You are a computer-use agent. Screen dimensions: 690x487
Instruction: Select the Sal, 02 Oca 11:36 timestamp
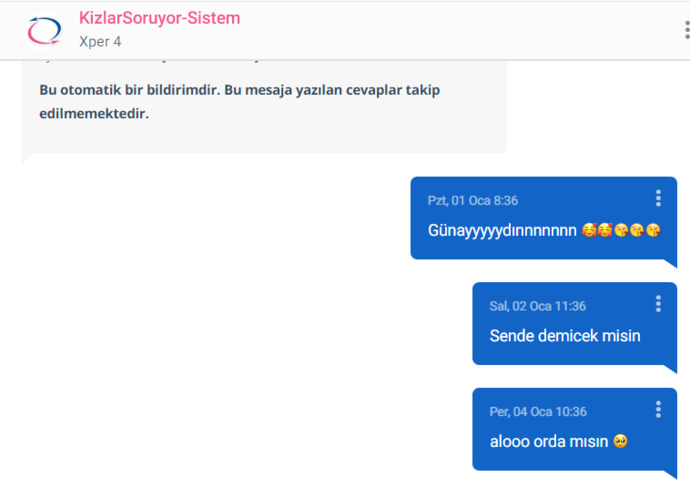(538, 306)
